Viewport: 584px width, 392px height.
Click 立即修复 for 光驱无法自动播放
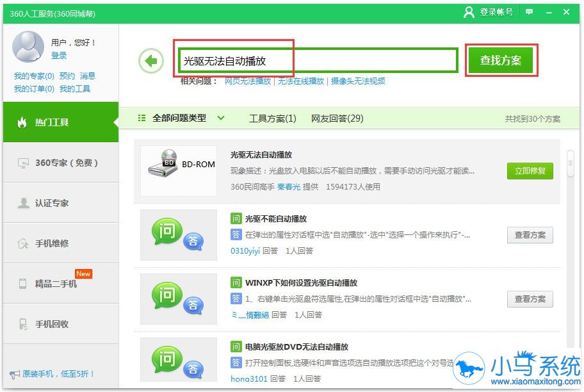point(530,171)
